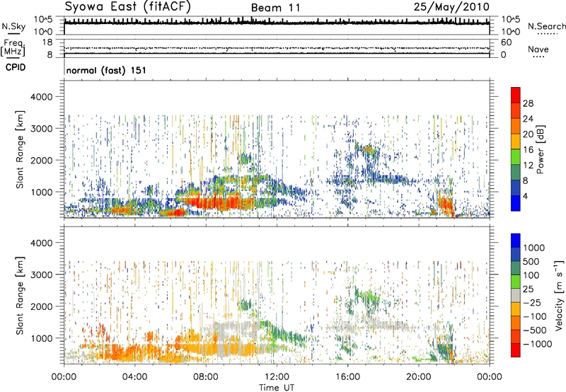This screenshot has height=392, width=566.
Task: Click the date '25/May/2010'
Action: [451, 6]
